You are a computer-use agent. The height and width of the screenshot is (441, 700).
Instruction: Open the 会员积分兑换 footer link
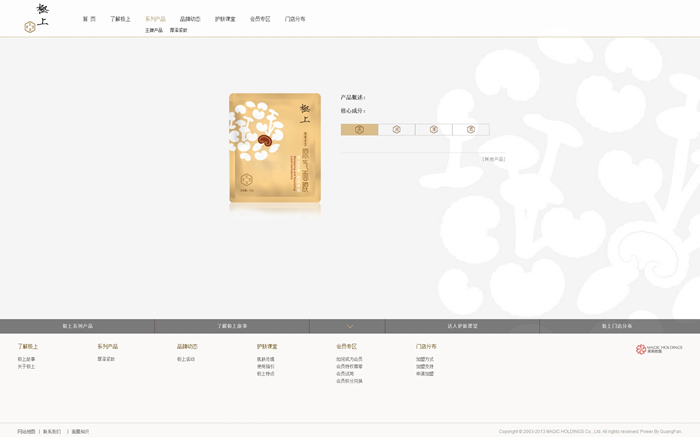coord(350,381)
